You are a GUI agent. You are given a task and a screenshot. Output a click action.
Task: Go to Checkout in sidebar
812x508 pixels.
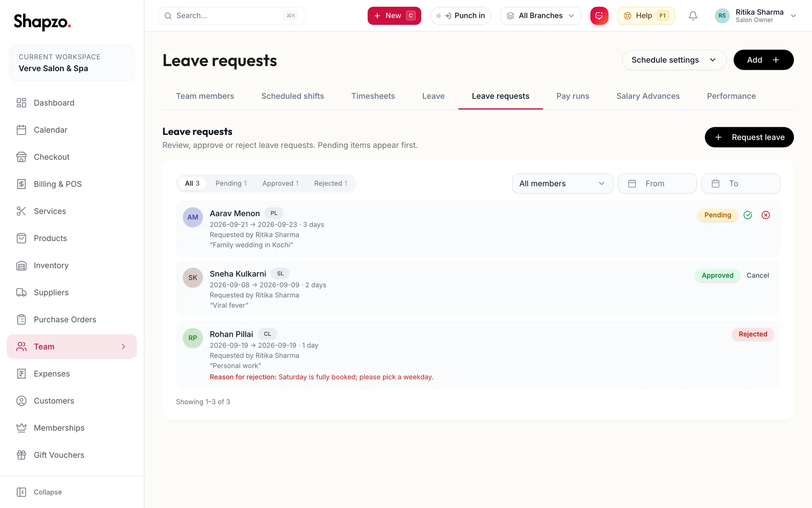click(72, 157)
